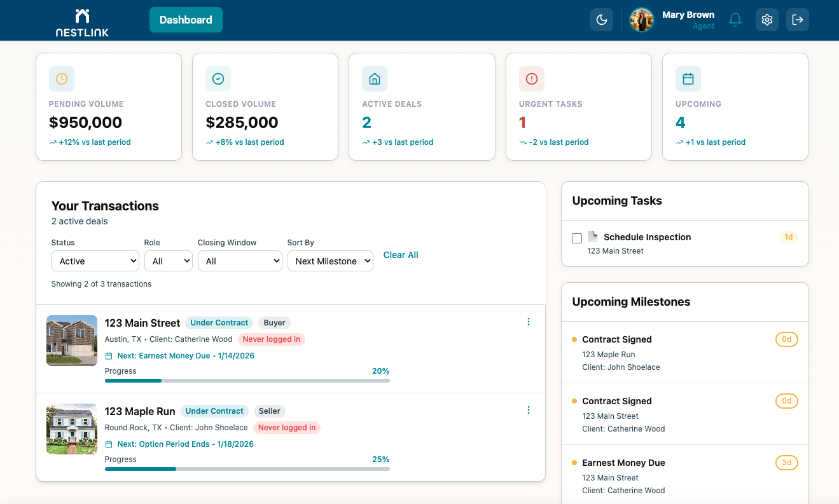Open the Pending Volume clock icon

coord(61,78)
